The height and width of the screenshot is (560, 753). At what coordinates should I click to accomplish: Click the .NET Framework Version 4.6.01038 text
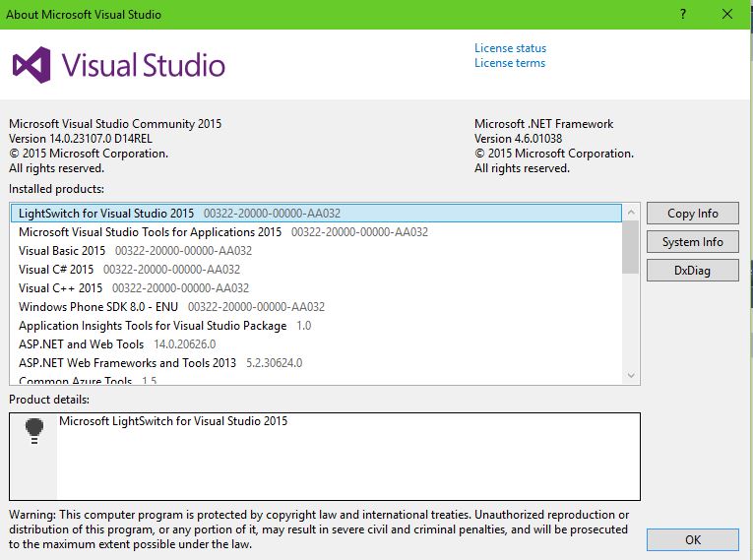coord(518,139)
